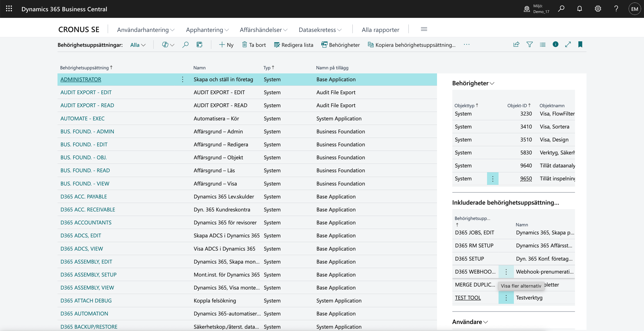Open the dropdown arrow beside the Copilot icon
The height and width of the screenshot is (331, 644).
[172, 45]
